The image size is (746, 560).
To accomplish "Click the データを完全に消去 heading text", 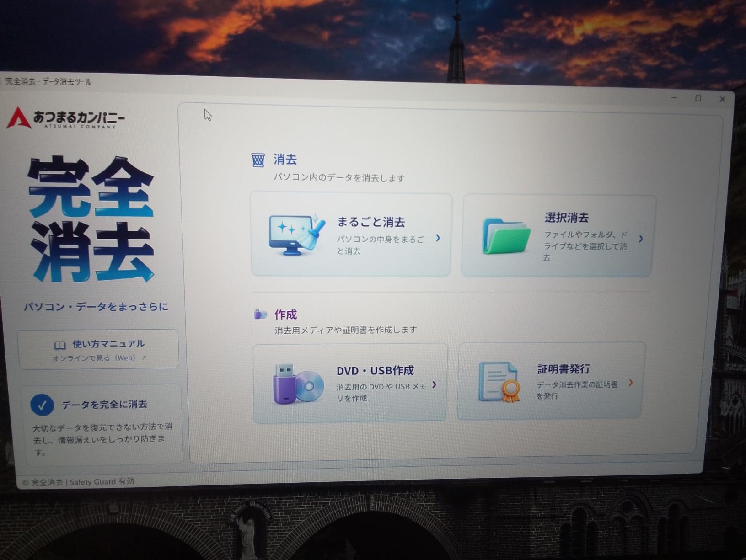I will 104,405.
